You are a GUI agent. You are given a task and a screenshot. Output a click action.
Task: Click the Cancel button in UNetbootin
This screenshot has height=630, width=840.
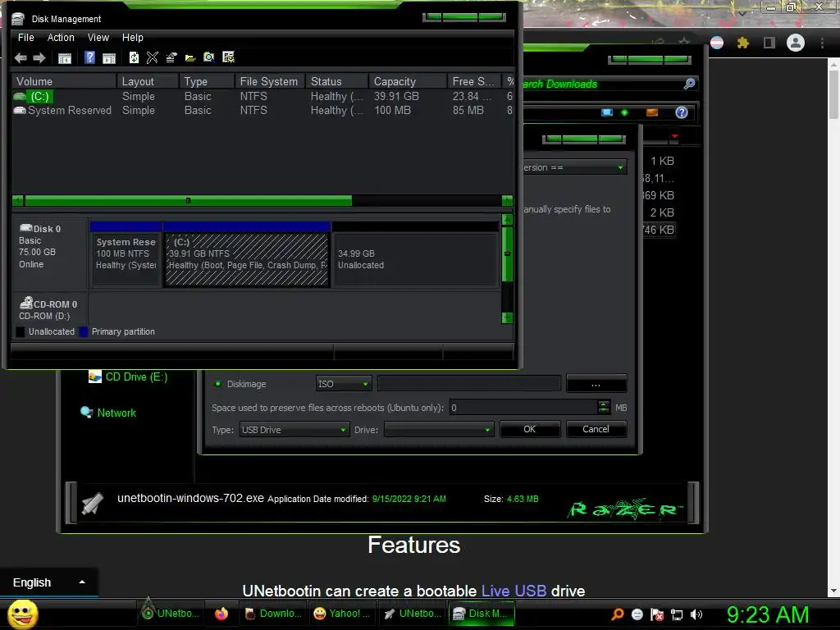tap(596, 429)
